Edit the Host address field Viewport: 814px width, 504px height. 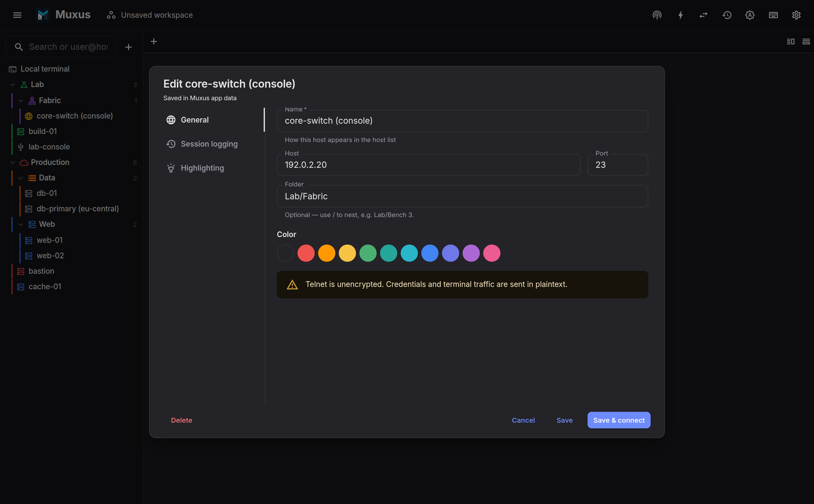[x=429, y=165]
